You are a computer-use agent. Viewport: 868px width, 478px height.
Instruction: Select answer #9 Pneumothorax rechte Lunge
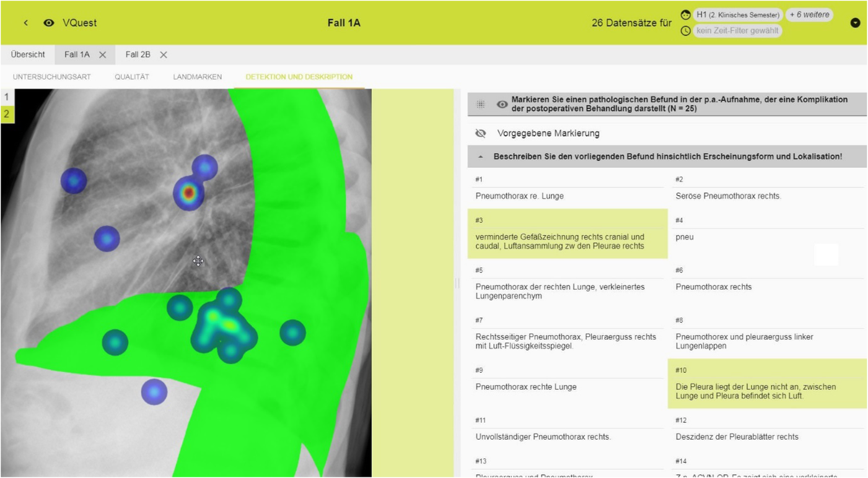[568, 384]
